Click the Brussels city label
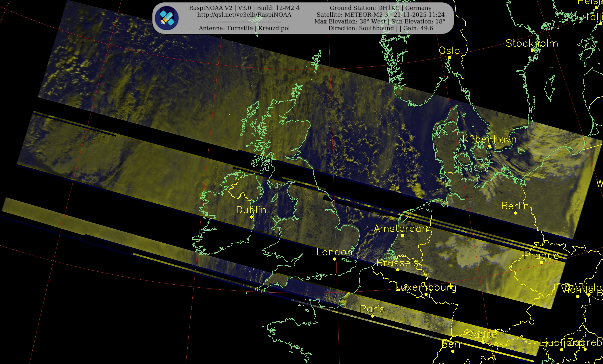 point(397,263)
